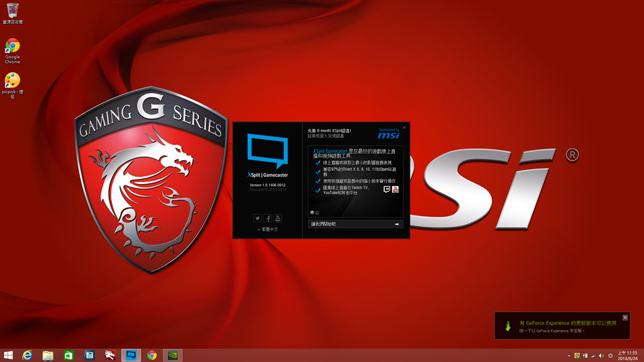Open the Windows Start button
This screenshot has height=362, width=644.
(8, 356)
